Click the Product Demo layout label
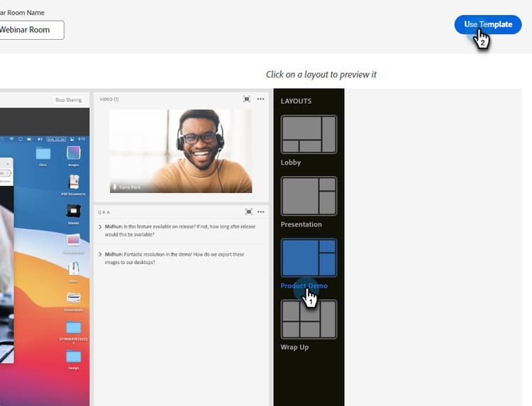The width and height of the screenshot is (532, 406). 304,285
